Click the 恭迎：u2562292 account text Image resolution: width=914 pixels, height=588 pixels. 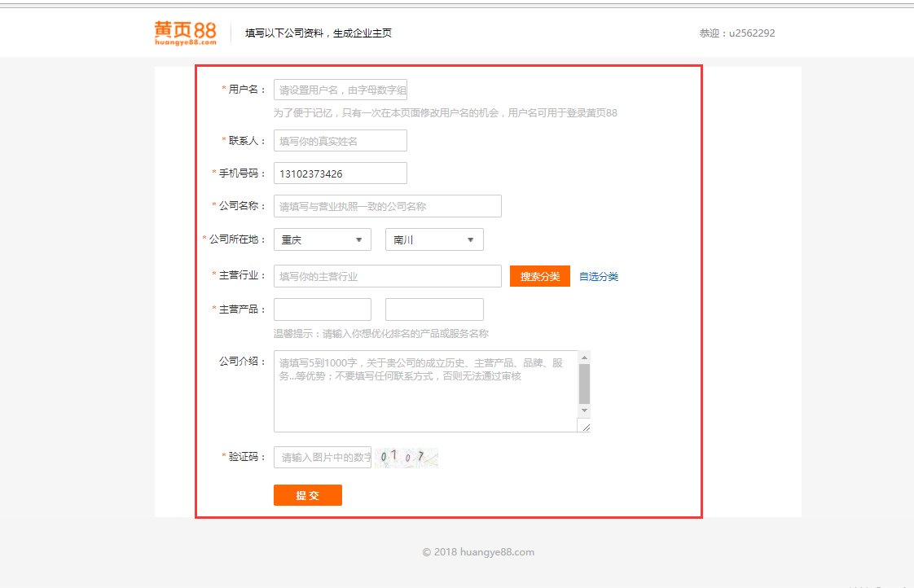point(736,33)
